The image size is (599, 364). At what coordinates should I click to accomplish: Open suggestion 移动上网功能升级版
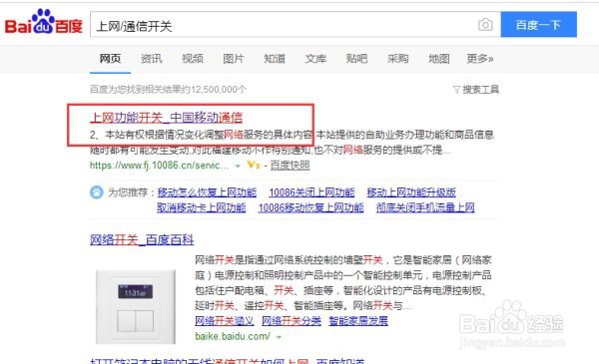coord(411,192)
